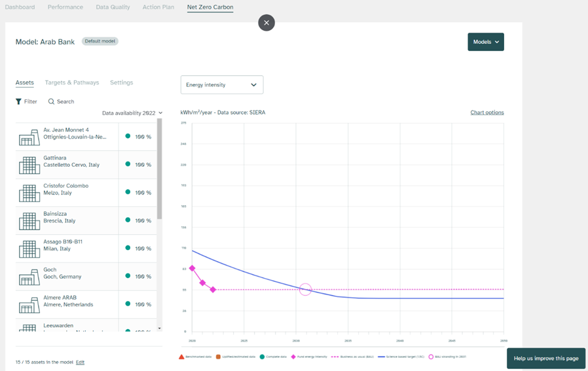588x371 pixels.
Task: Click the Av. Jean Monnet 4 building icon
Action: point(29,137)
